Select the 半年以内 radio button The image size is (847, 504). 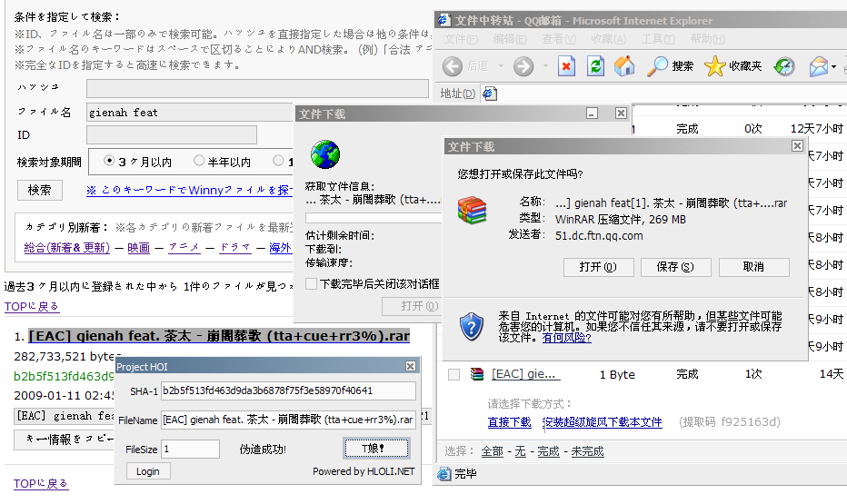coord(199,160)
